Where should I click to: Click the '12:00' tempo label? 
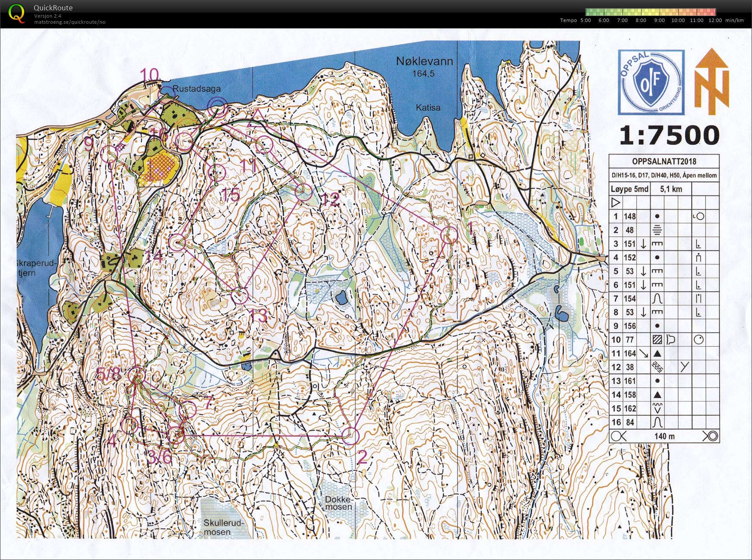715,20
